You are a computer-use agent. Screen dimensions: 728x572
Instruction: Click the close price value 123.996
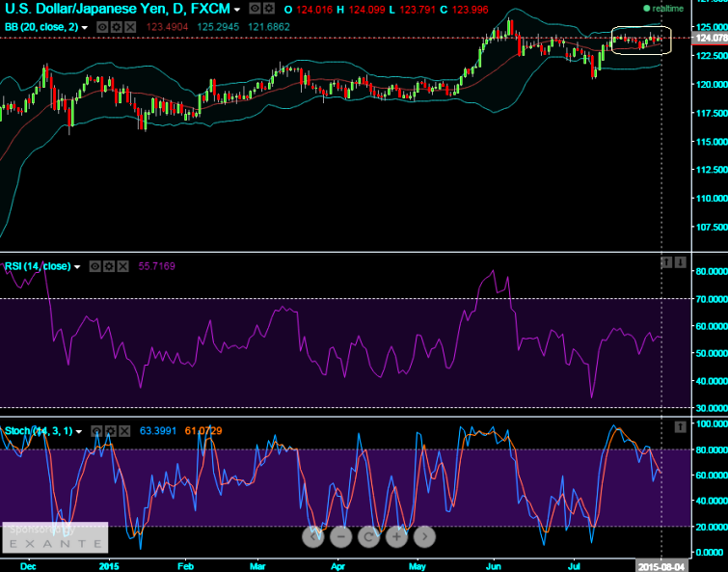pyautogui.click(x=470, y=10)
